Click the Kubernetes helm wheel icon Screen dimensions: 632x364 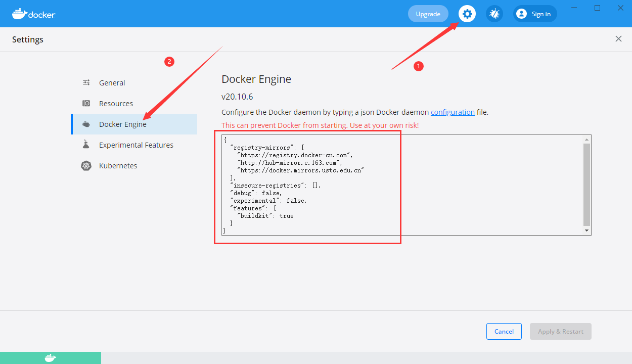[86, 166]
